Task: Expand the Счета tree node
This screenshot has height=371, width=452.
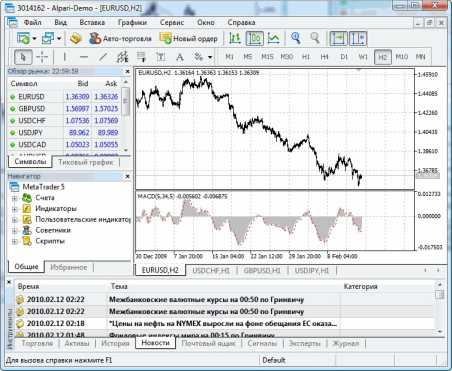Action: coord(14,198)
